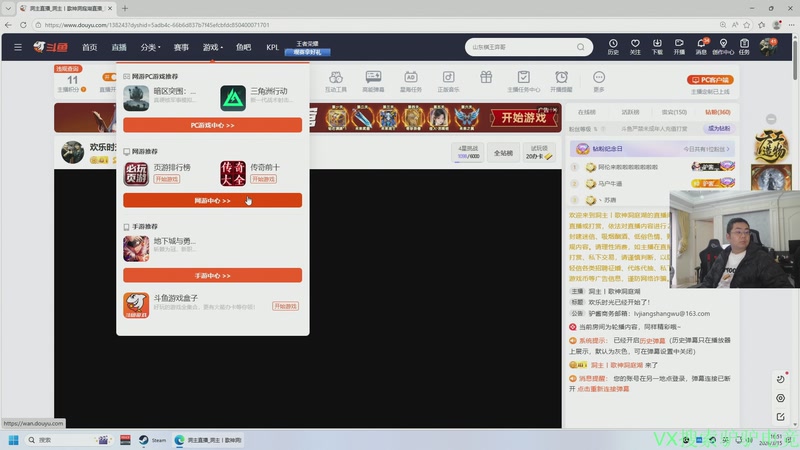
Task: Open 鱼吧 forum menu
Action: coord(243,47)
